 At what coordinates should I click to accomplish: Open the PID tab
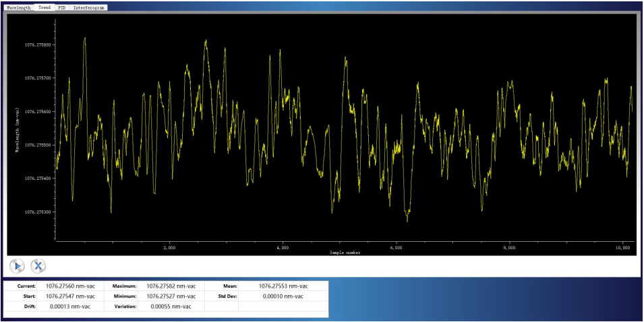[62, 7]
